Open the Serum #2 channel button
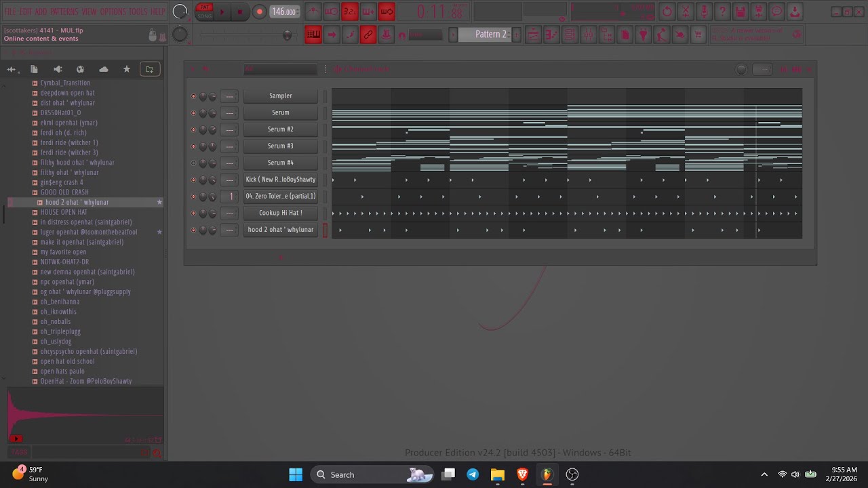Viewport: 868px width, 488px height. click(281, 129)
